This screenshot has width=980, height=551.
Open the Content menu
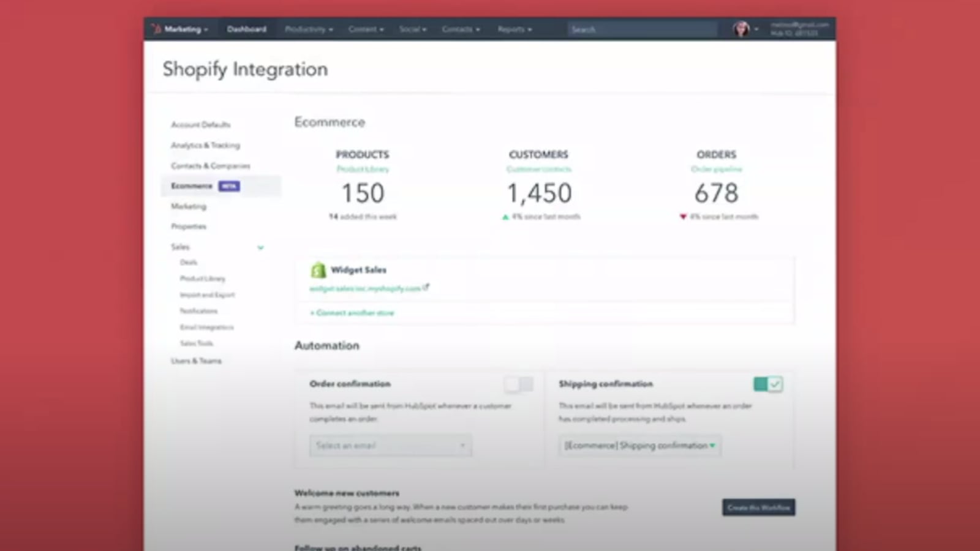coord(366,29)
